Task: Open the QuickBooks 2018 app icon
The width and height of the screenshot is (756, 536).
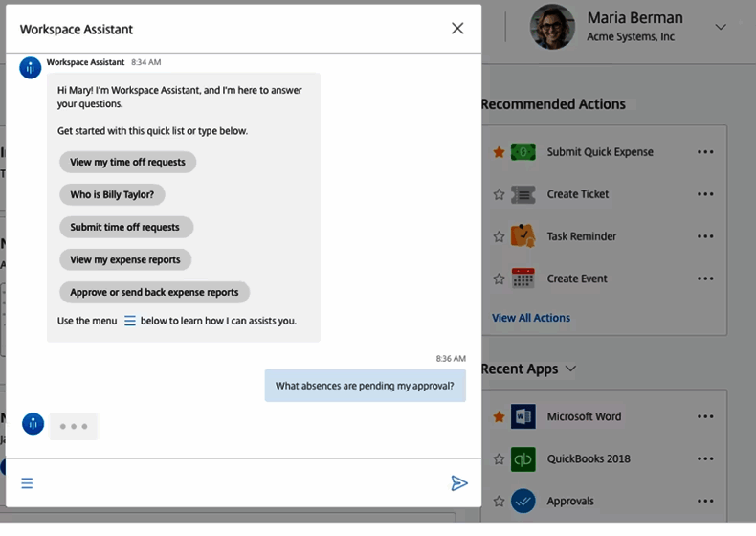Action: point(523,458)
